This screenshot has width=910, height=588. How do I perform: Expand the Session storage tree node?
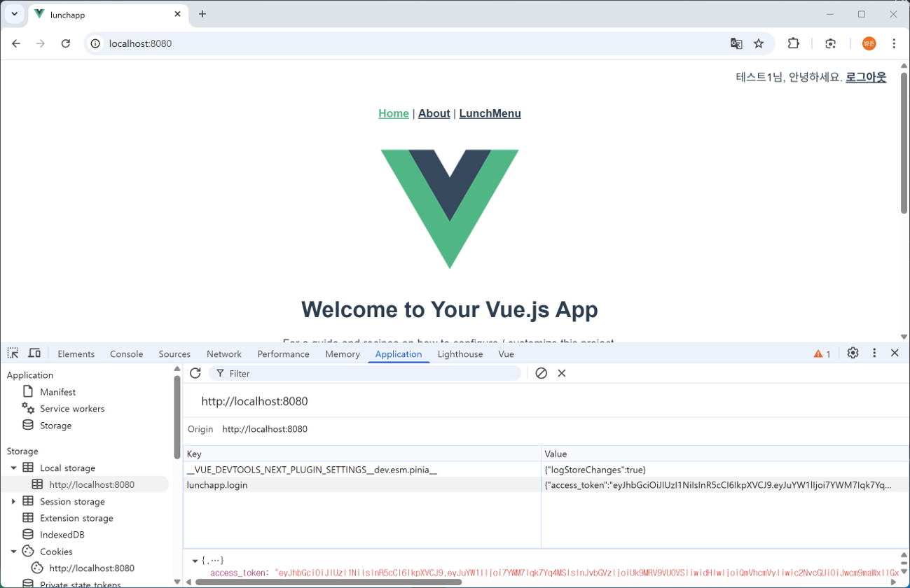click(x=13, y=501)
